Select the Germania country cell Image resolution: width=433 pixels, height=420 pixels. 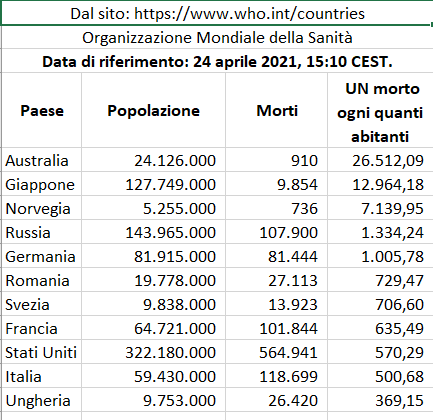pos(42,256)
